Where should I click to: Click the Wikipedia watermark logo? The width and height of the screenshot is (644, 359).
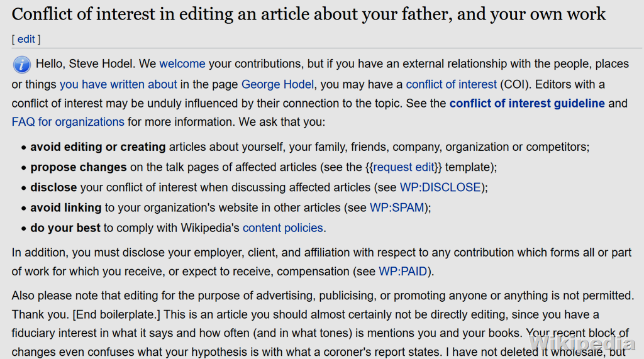click(582, 342)
